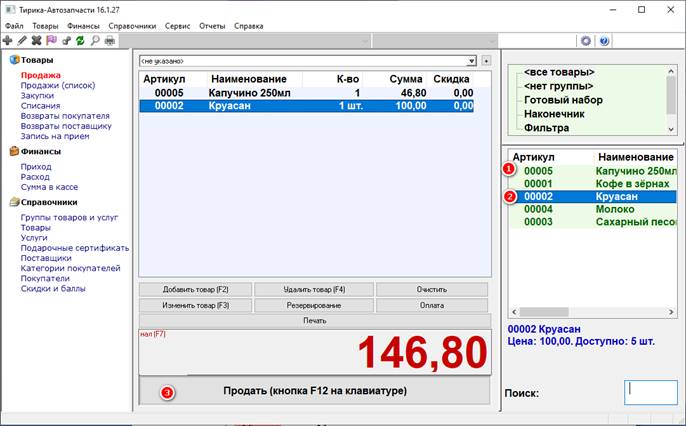Open settings via the gear icon
The image size is (686, 426).
(586, 41)
